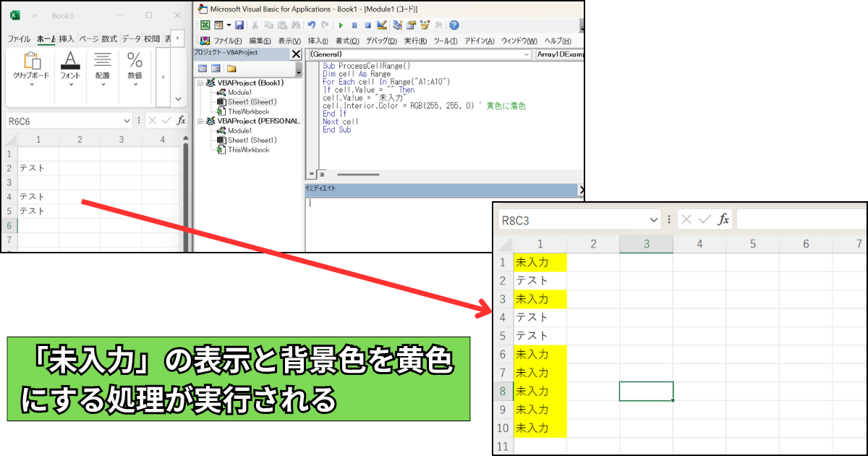Screen dimensions: 868x456
Task: Open the 表示(V) menu in VBA editor
Action: pyautogui.click(x=289, y=41)
